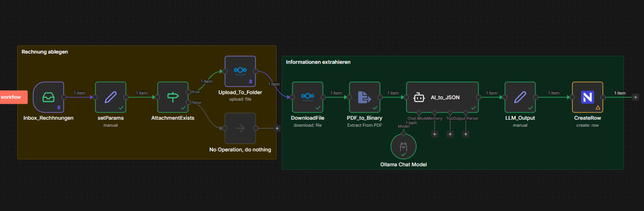Open the CreateRow NocoDB node
Image resolution: width=644 pixels, height=211 pixels.
tap(587, 97)
